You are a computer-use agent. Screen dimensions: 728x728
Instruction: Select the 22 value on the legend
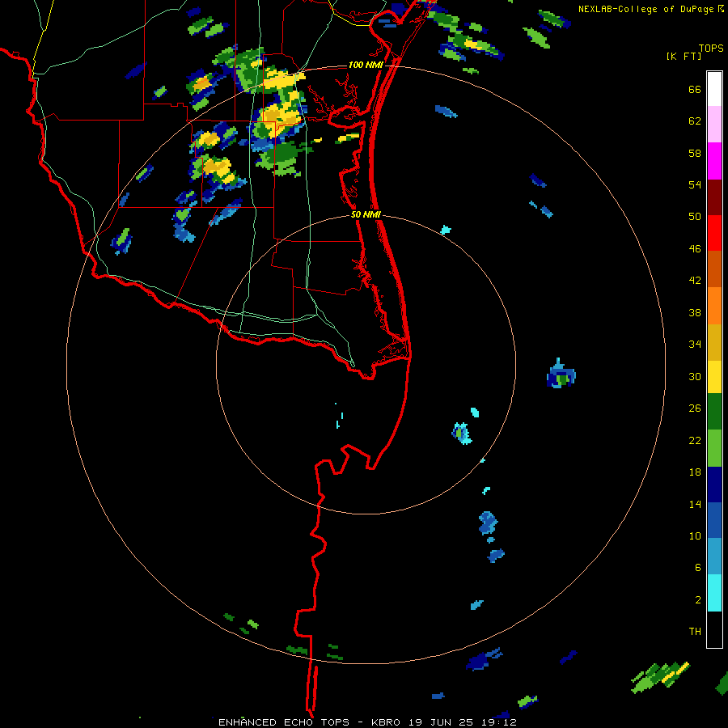(695, 440)
